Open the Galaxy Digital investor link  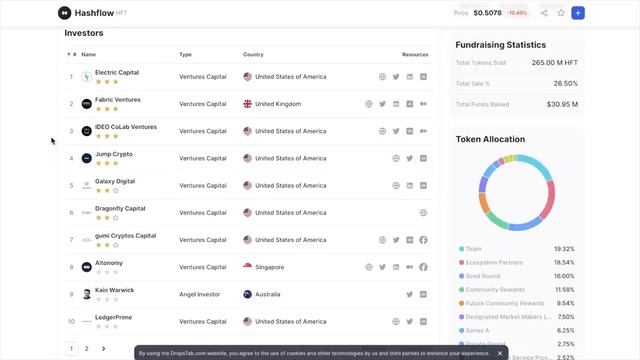tap(115, 181)
